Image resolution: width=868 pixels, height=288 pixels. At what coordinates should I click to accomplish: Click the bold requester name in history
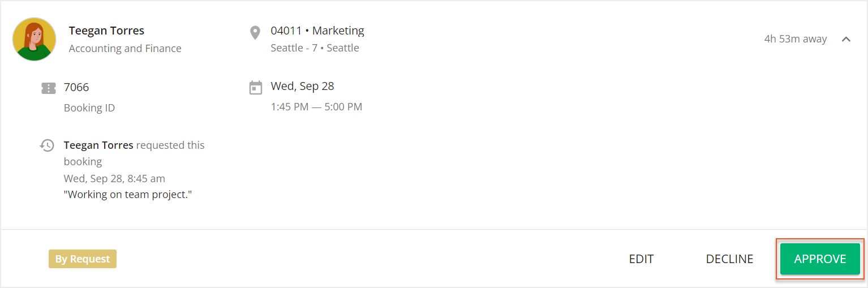point(98,145)
